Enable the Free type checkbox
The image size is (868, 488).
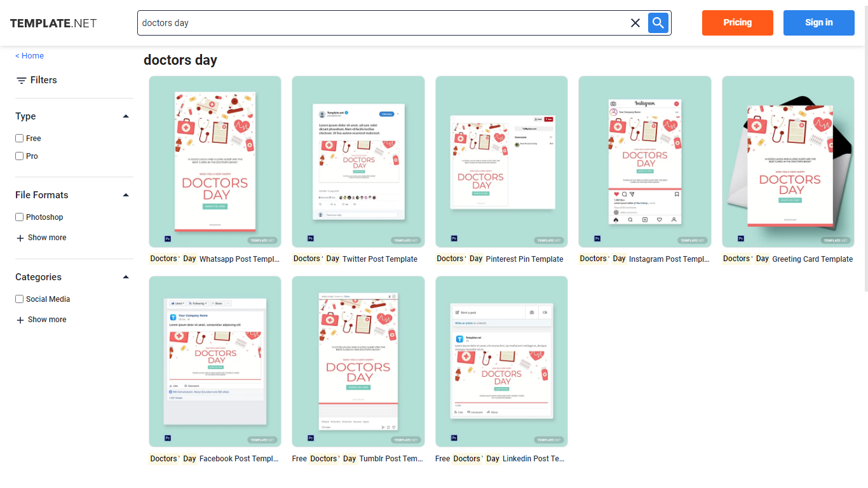20,139
